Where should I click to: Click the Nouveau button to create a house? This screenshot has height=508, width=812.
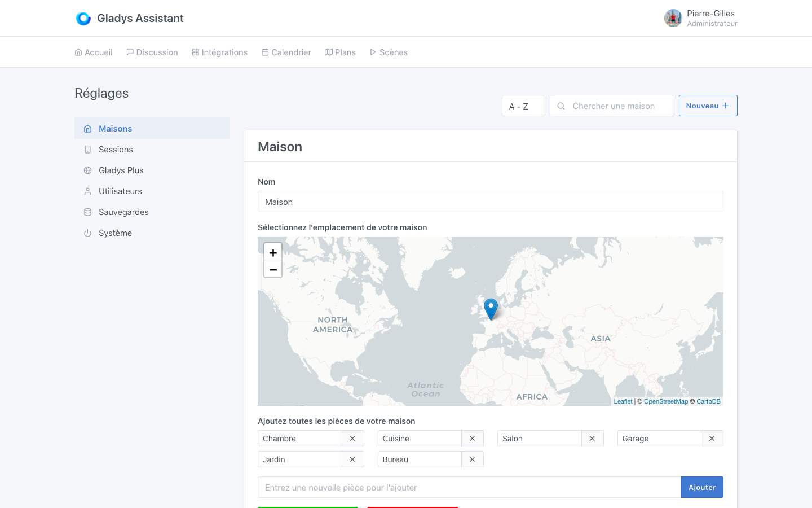coord(708,106)
